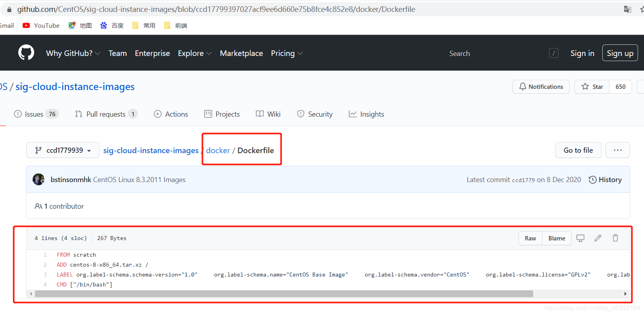Screen dimensions: 644x315
Task: Click the 267 Bytes file size text
Action: pyautogui.click(x=112, y=238)
